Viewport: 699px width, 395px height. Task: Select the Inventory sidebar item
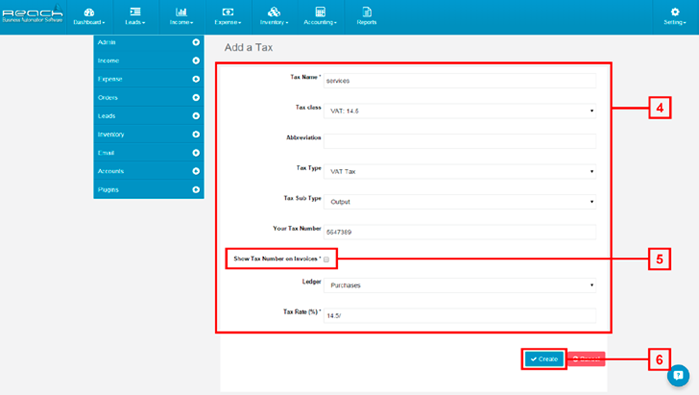point(149,134)
